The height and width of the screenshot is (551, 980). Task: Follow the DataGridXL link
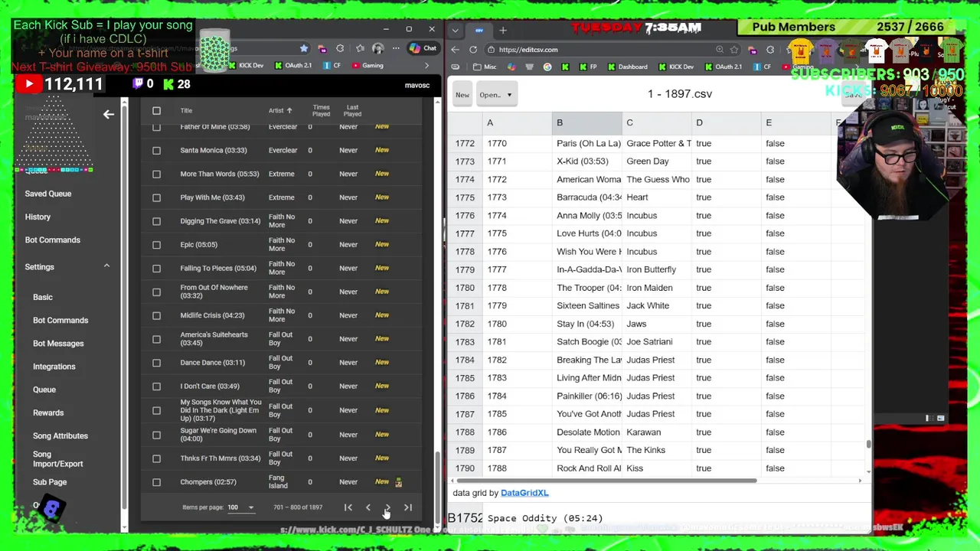click(x=524, y=493)
